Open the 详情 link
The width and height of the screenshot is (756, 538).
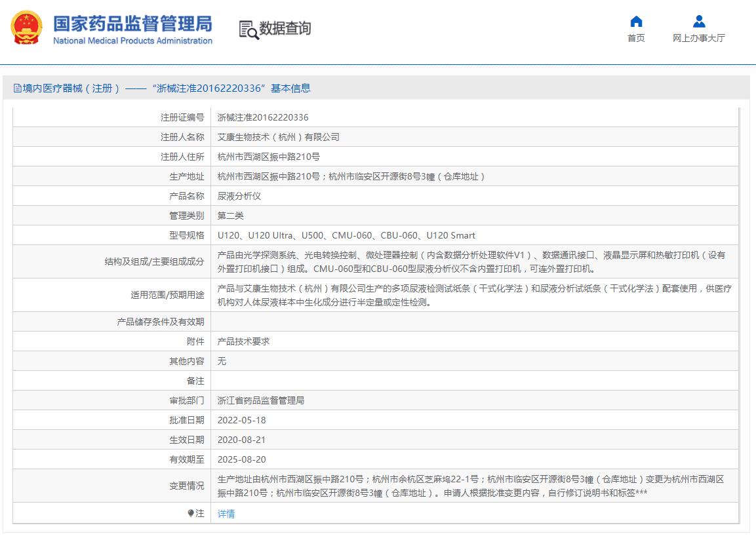226,514
